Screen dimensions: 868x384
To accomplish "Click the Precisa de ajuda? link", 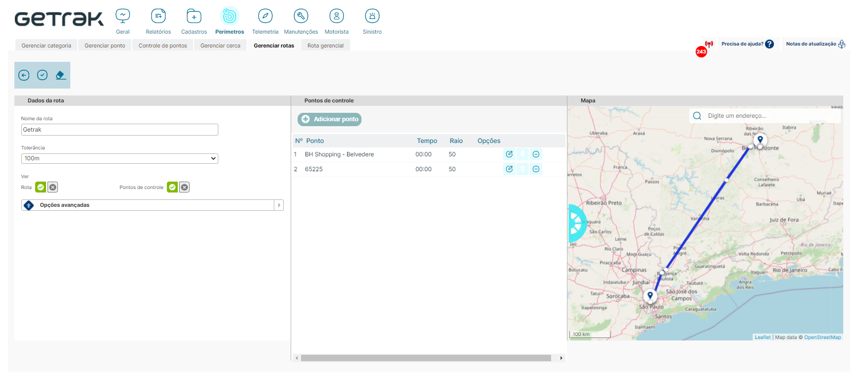I will (x=742, y=44).
